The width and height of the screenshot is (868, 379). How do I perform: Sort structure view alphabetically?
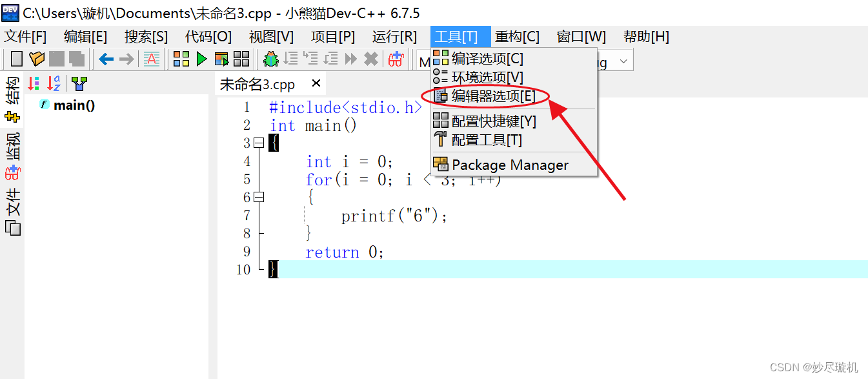tap(54, 83)
